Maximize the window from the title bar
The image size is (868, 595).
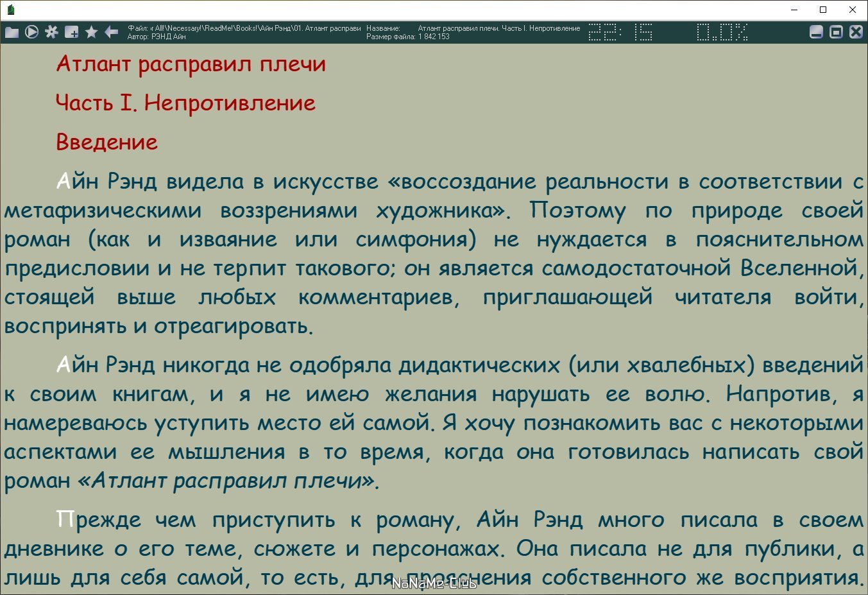[x=823, y=10]
